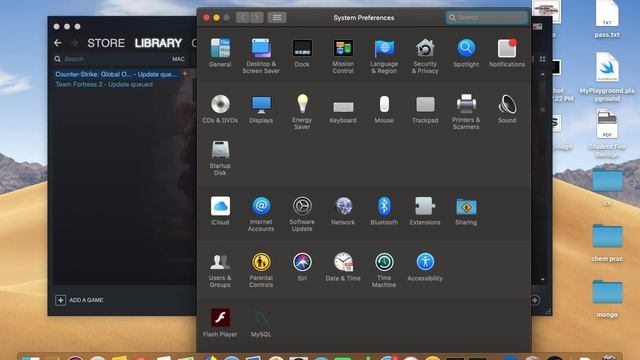
Task: Click Show All grid button
Action: point(277,18)
